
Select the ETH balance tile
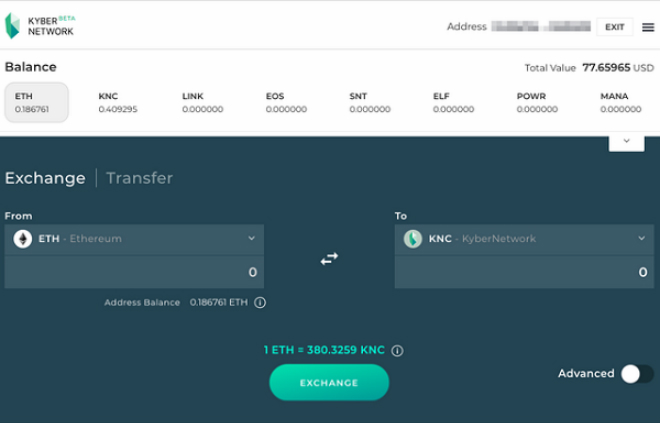(x=37, y=102)
